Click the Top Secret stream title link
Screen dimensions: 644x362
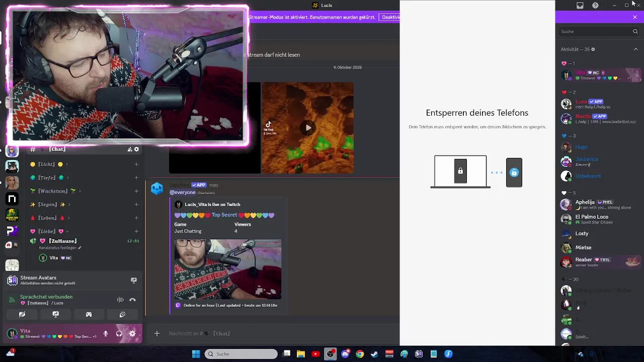(x=224, y=215)
